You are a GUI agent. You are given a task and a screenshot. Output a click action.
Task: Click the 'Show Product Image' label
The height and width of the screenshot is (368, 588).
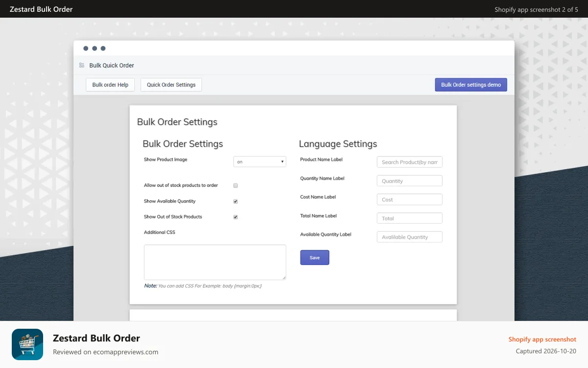(166, 159)
